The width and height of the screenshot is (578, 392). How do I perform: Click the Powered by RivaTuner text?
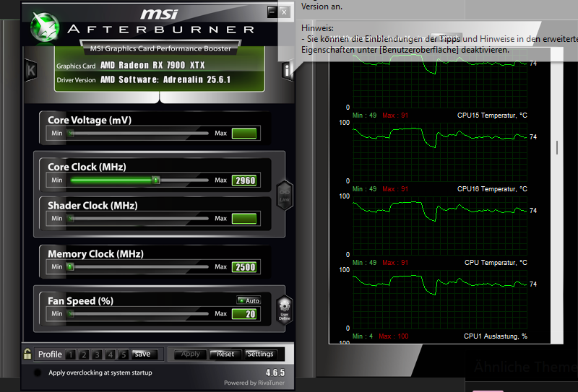click(254, 383)
